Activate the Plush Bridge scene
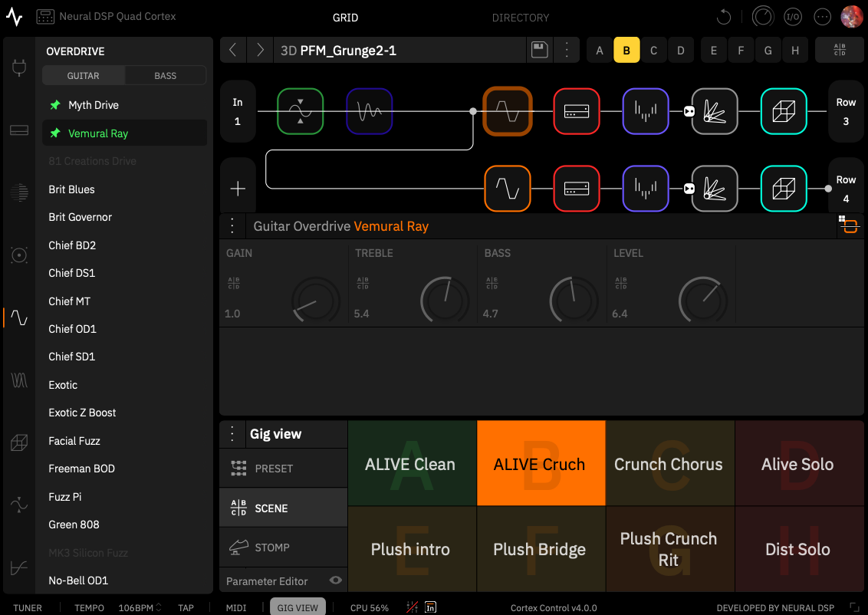 (x=541, y=549)
